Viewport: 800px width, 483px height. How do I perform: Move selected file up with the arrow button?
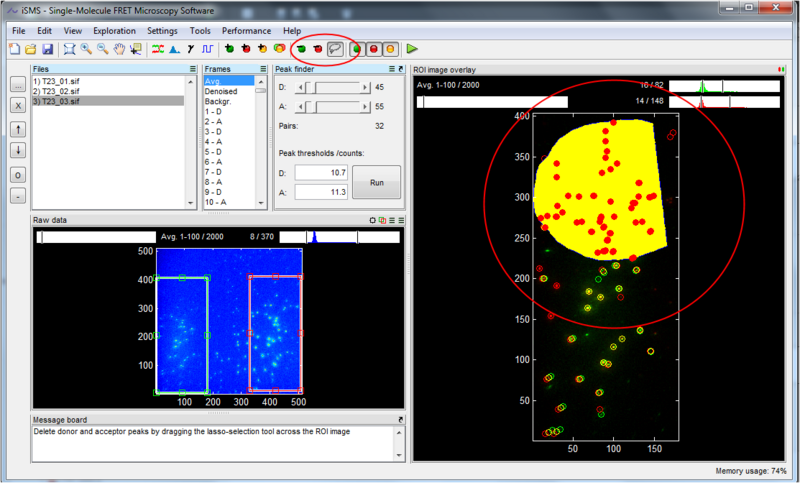pos(16,130)
